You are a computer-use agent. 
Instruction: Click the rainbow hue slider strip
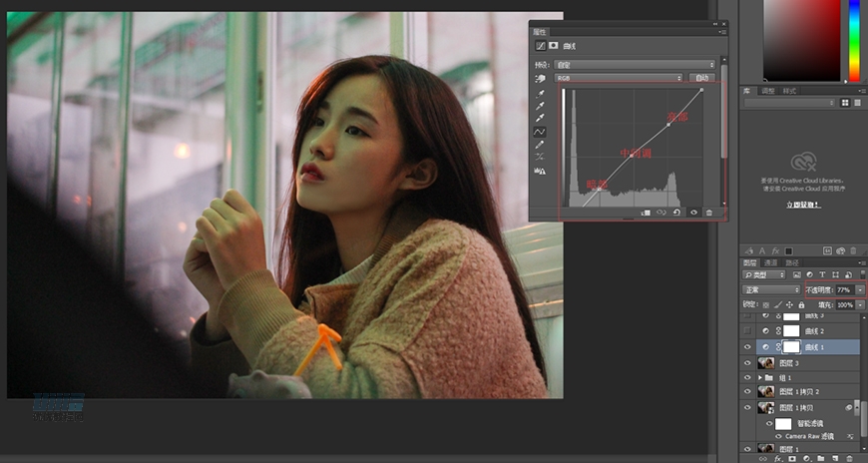pyautogui.click(x=854, y=40)
